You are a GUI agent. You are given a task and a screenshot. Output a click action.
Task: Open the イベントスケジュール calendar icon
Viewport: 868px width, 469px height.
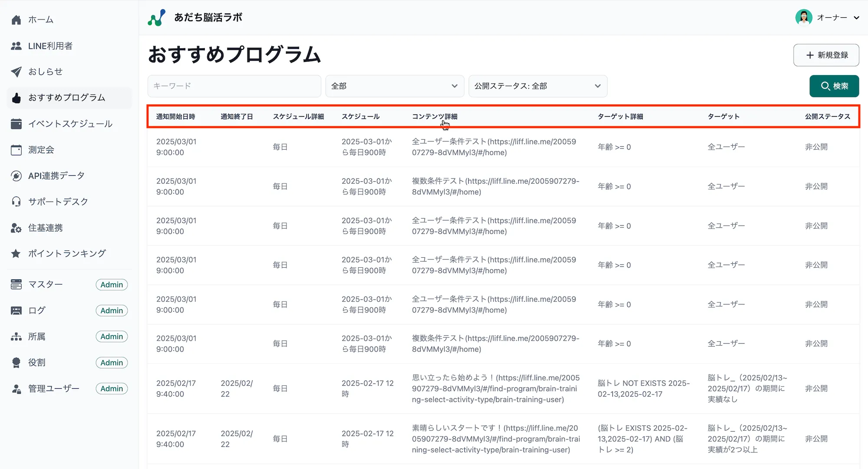coord(16,124)
